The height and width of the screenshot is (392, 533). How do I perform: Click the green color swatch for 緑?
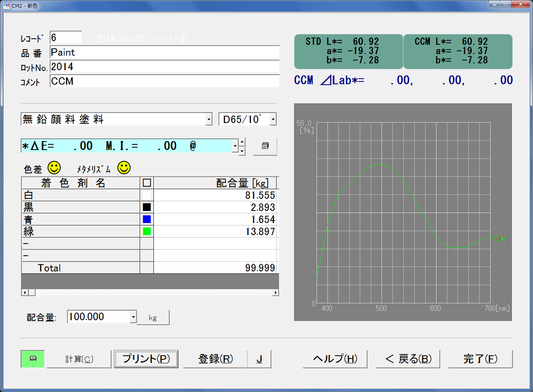pyautogui.click(x=147, y=231)
